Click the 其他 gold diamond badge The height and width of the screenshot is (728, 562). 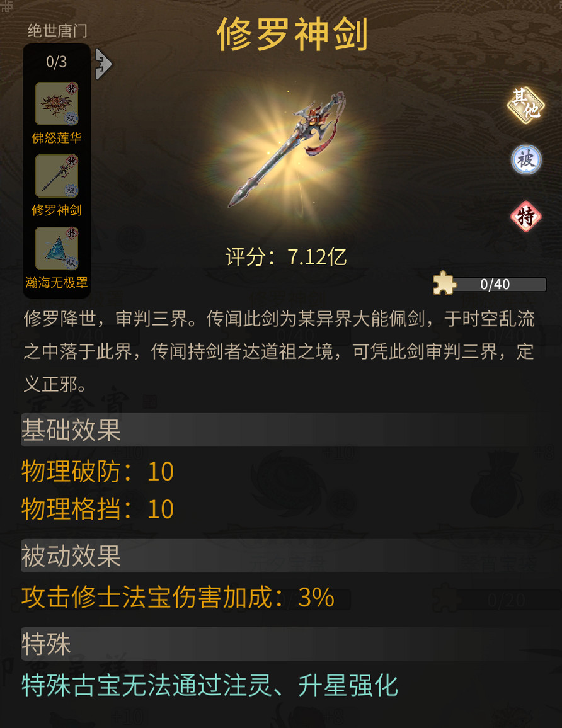pyautogui.click(x=525, y=105)
